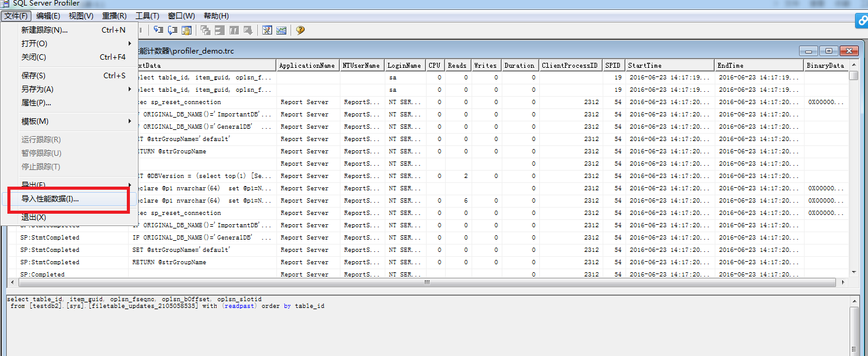Choose 属性(P)... in the File menu
Viewport: 868px width, 356px height.
click(70, 102)
